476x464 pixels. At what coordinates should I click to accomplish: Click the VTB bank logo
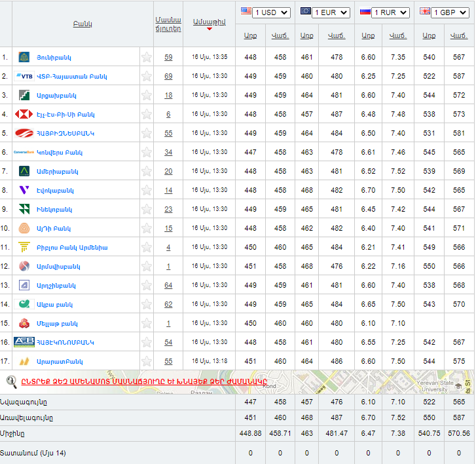(x=24, y=76)
